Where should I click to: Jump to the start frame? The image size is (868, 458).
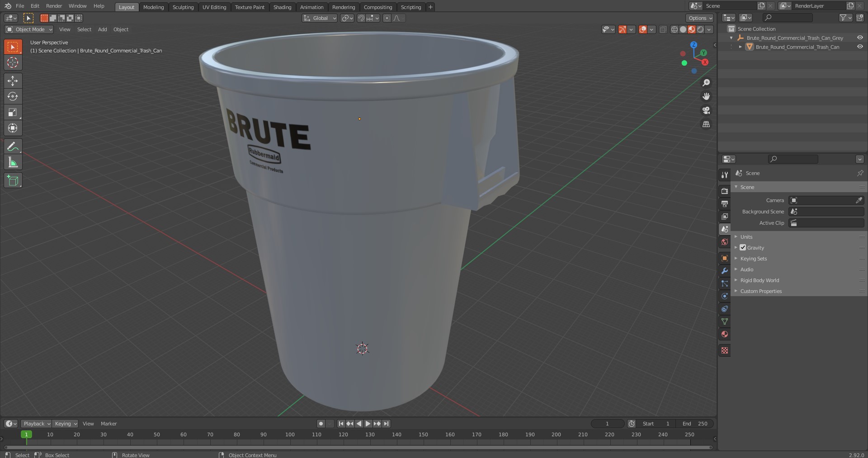click(341, 424)
